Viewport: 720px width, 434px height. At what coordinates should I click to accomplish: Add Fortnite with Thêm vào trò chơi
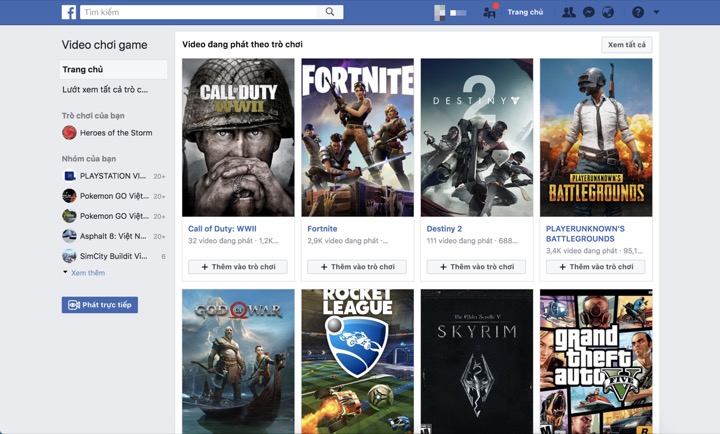(x=357, y=267)
